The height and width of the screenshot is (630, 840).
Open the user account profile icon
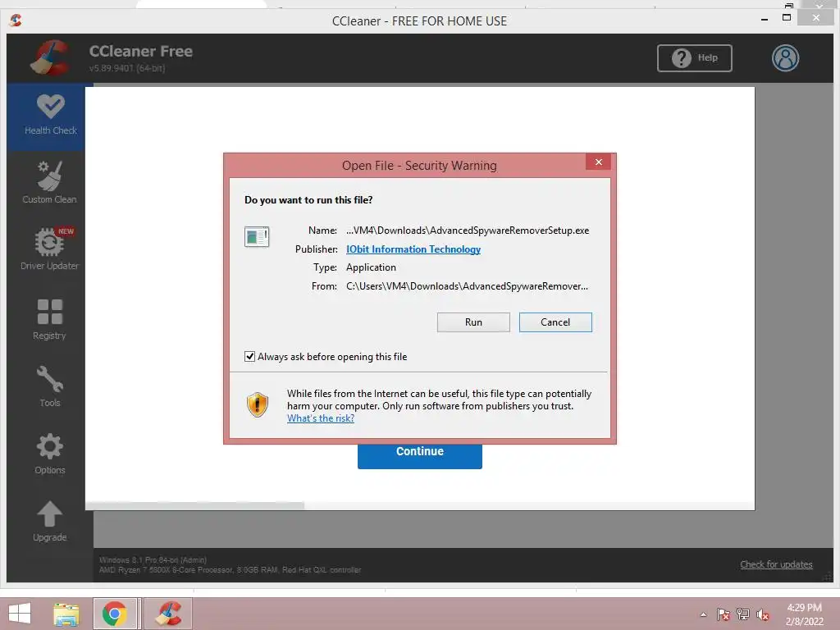coord(785,58)
